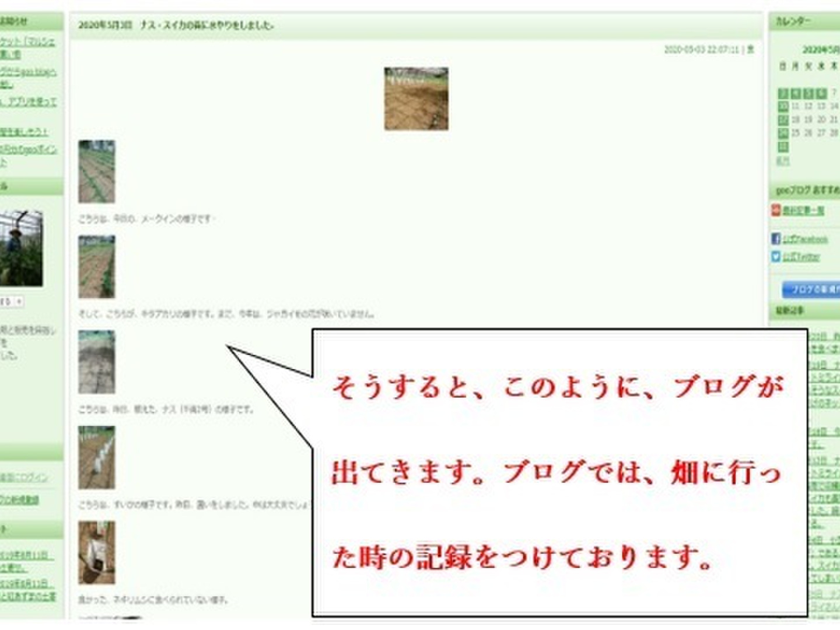View the Kitaakari potato field thumbnail
Image resolution: width=840 pixels, height=630 pixels.
[x=97, y=267]
